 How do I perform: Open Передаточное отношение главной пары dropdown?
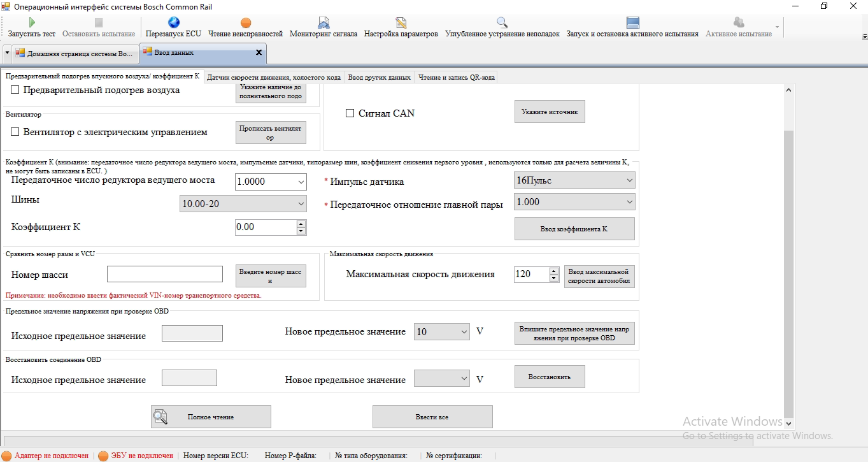tap(630, 202)
